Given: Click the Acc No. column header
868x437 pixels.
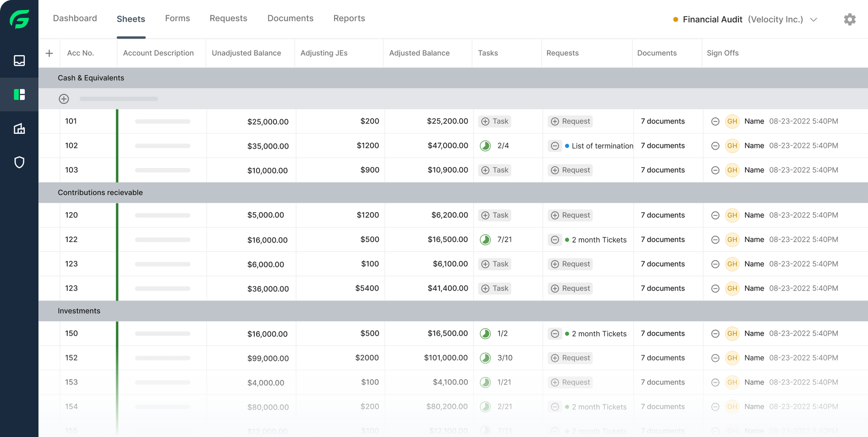Looking at the screenshot, I should point(80,53).
